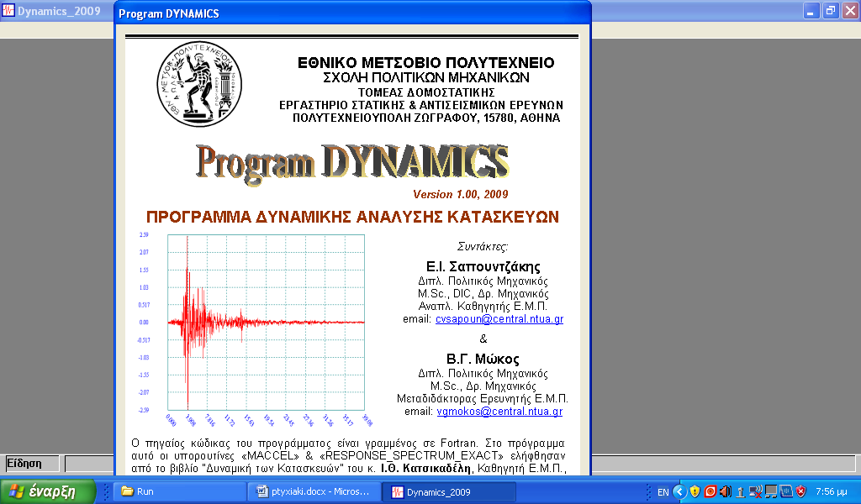Click the red circular tray icon
The width and height of the screenshot is (861, 504).
coord(710,491)
